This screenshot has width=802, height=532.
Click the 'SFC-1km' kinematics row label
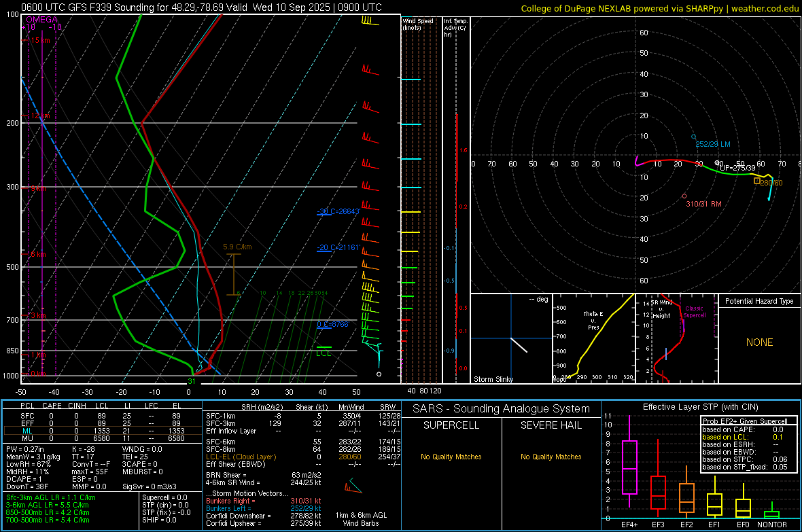(x=220, y=416)
